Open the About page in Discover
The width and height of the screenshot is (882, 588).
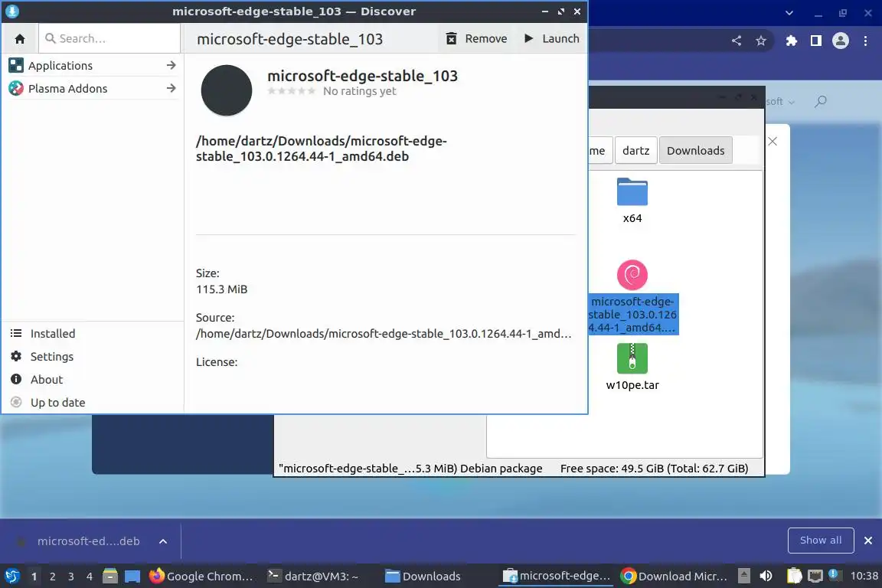[x=92, y=380]
